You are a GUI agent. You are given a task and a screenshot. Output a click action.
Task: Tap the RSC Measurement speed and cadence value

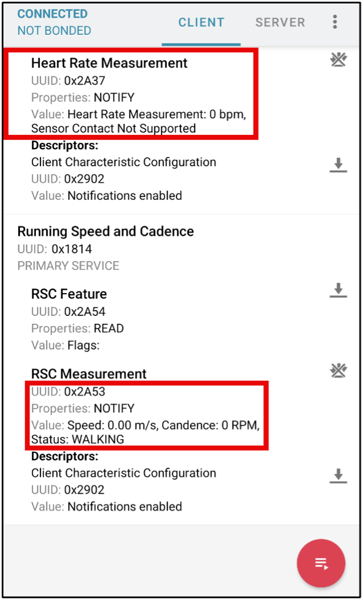(163, 426)
